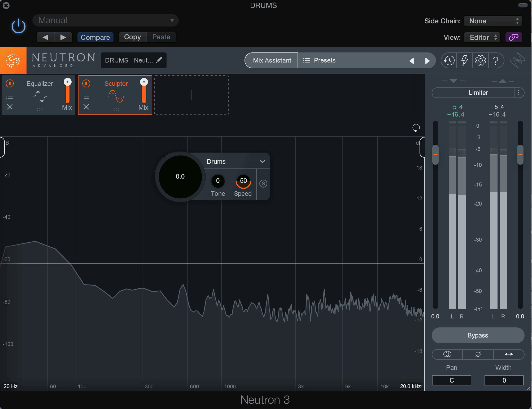Adjust the Equalizer Mix slider
This screenshot has width=532, height=409.
click(68, 91)
